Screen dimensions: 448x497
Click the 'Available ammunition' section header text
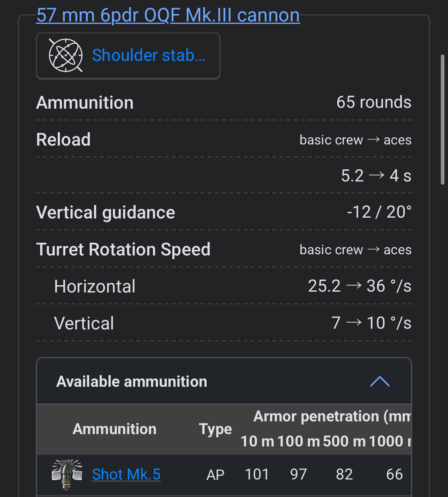[132, 382]
